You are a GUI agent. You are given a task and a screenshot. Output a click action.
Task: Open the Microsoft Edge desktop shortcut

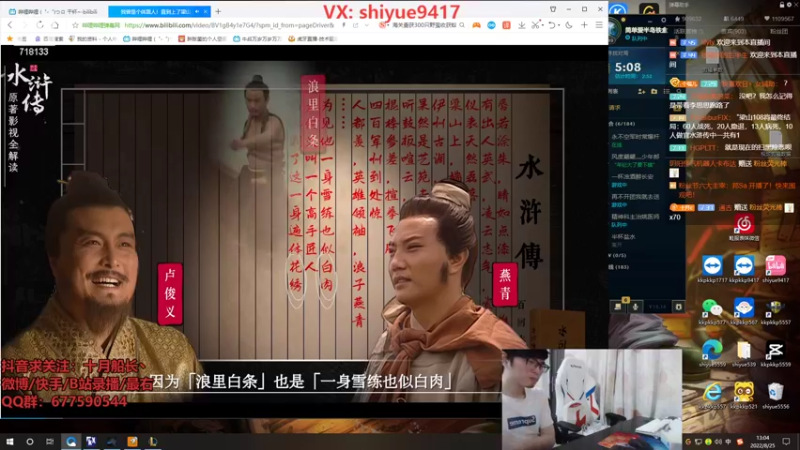pos(712,353)
